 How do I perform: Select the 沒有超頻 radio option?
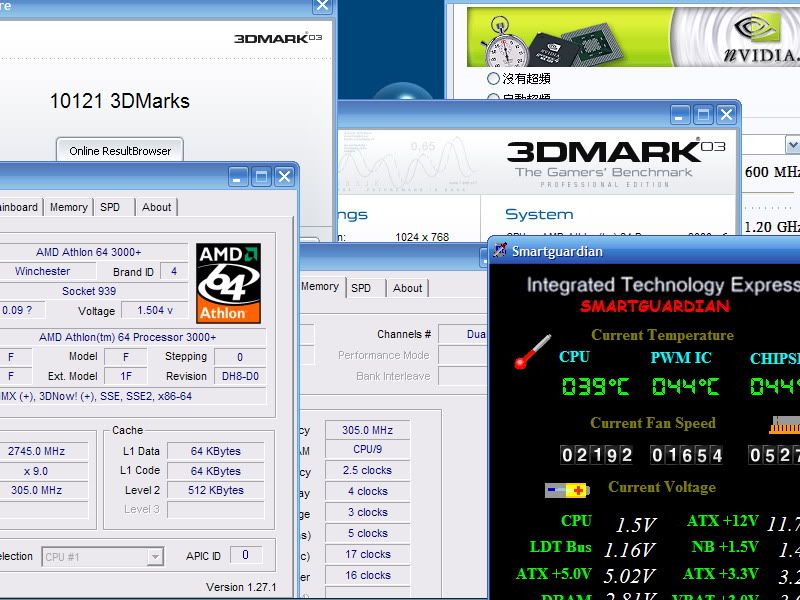[493, 79]
